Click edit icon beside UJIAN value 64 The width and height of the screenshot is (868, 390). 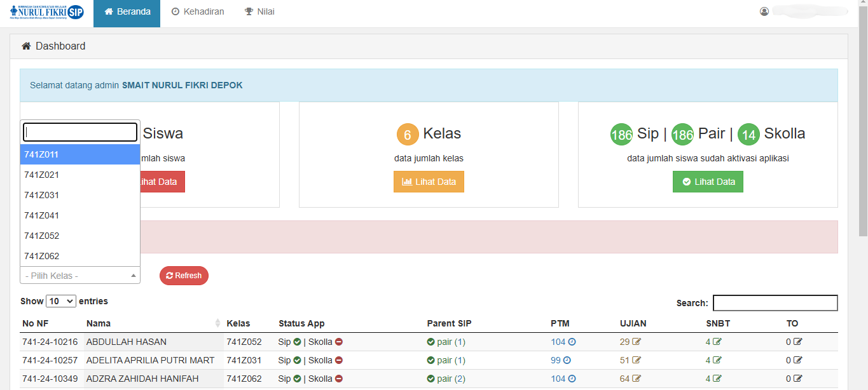coord(637,379)
